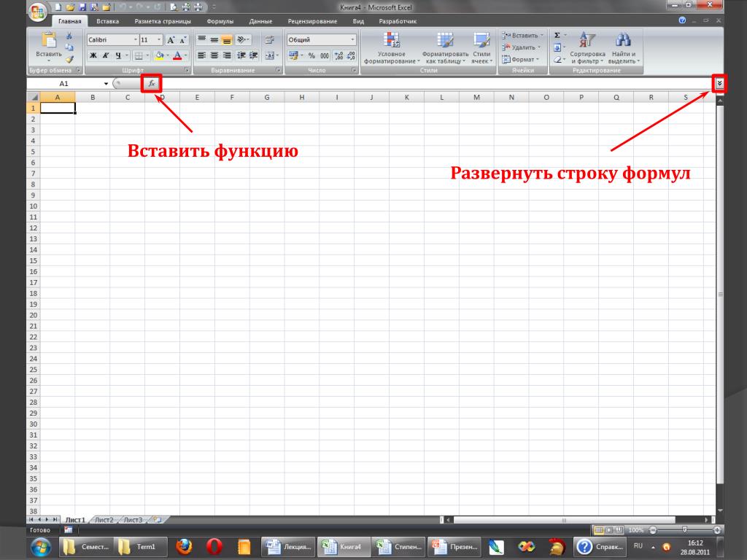Screen dimensions: 747x560
Task: Click the Wrap Text icon
Action: [x=270, y=40]
